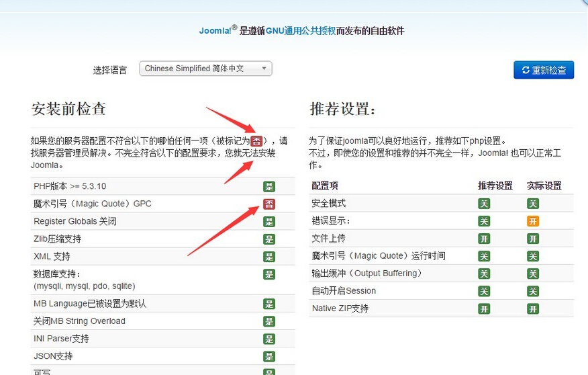
Task: Click 文件上传 recommended 开 badge
Action: click(x=484, y=239)
